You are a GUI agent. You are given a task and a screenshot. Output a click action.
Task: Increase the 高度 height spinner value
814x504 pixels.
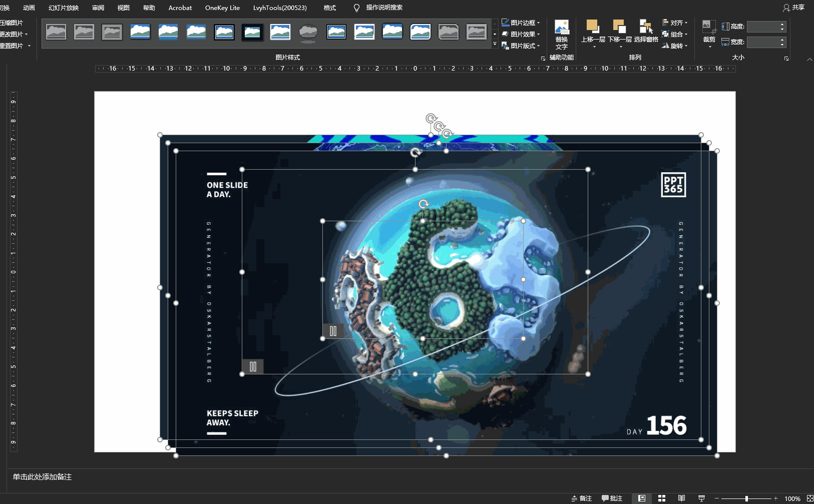click(782, 24)
